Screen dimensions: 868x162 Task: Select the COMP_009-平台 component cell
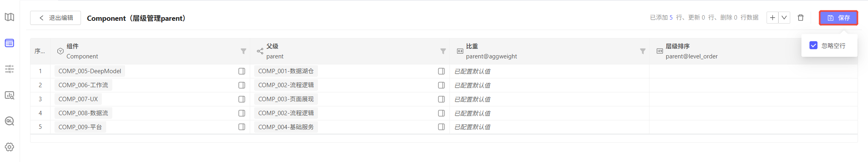click(x=80, y=127)
